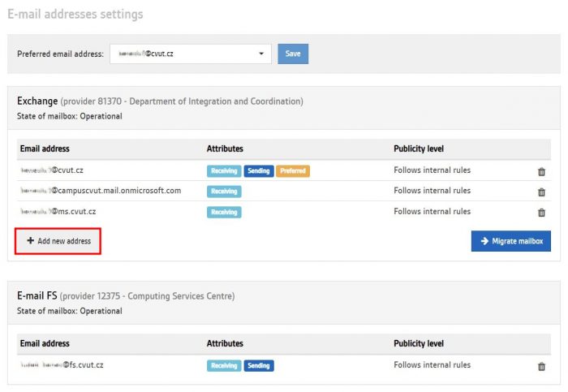Image resolution: width=568 pixels, height=392 pixels.
Task: Click Sending badge on the @fs.cvut.cz row
Action: [259, 365]
